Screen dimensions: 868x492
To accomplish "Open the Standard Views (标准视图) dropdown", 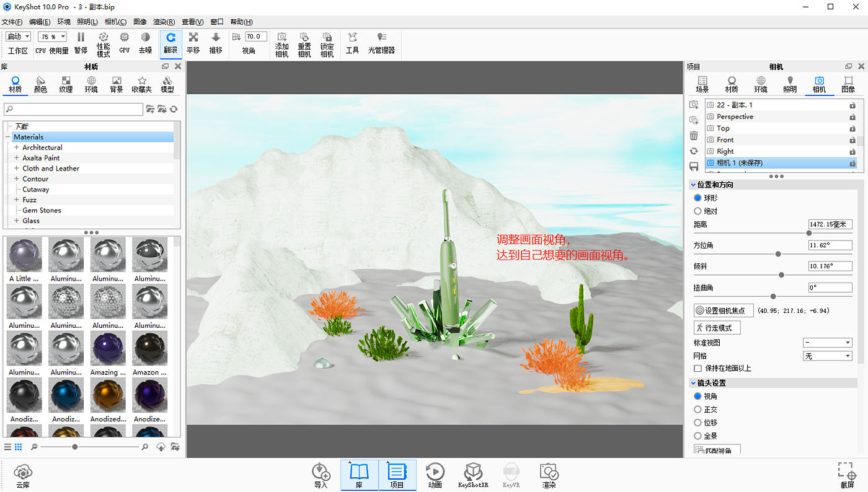I will click(x=827, y=343).
